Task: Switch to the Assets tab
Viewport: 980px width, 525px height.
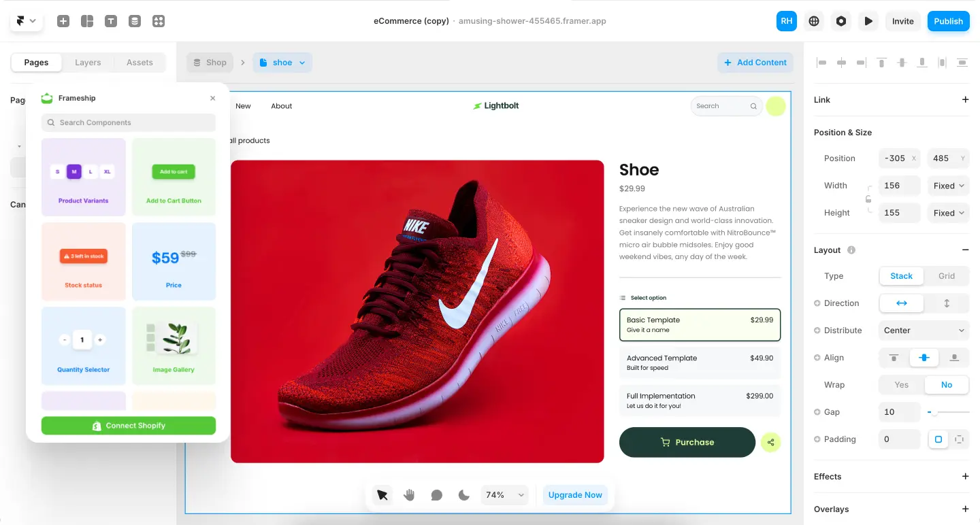Action: (140, 63)
